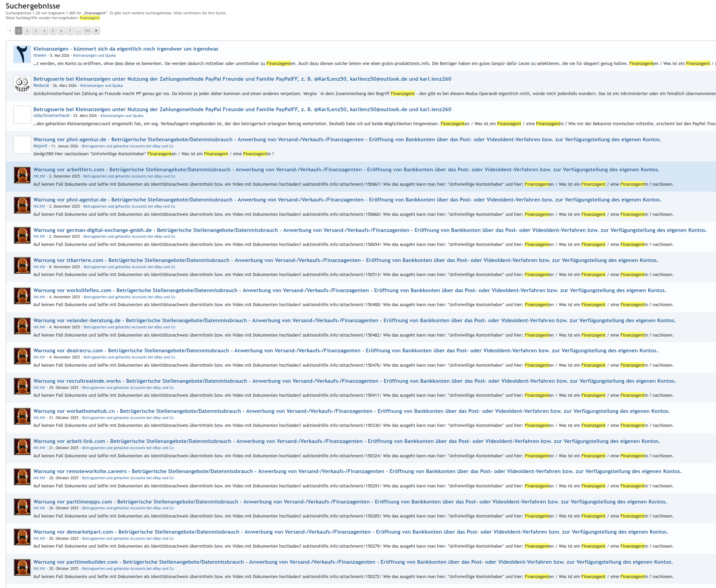Click the previous page double-arrow icon

click(x=10, y=31)
